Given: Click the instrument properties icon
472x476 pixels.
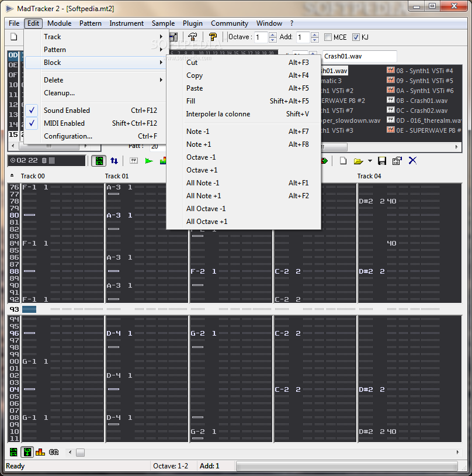Looking at the screenshot, I should coord(397,161).
